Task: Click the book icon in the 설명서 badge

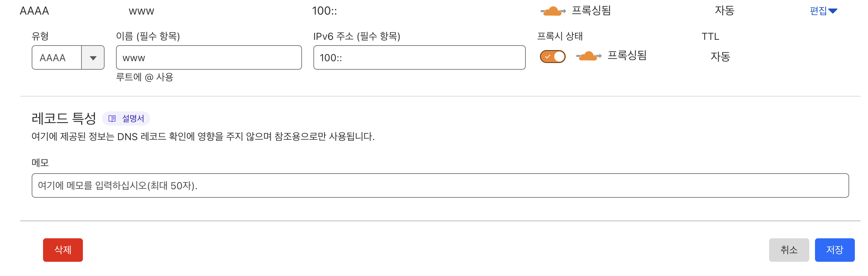Action: (112, 118)
